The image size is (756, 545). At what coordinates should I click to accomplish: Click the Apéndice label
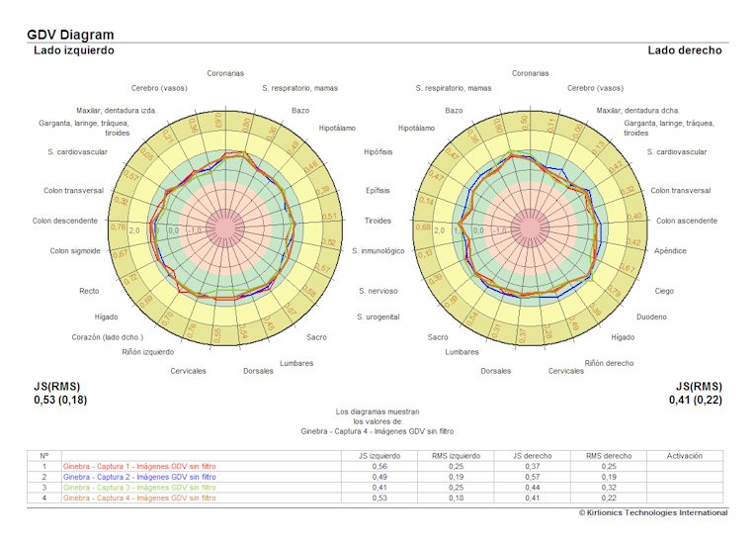[x=670, y=251]
